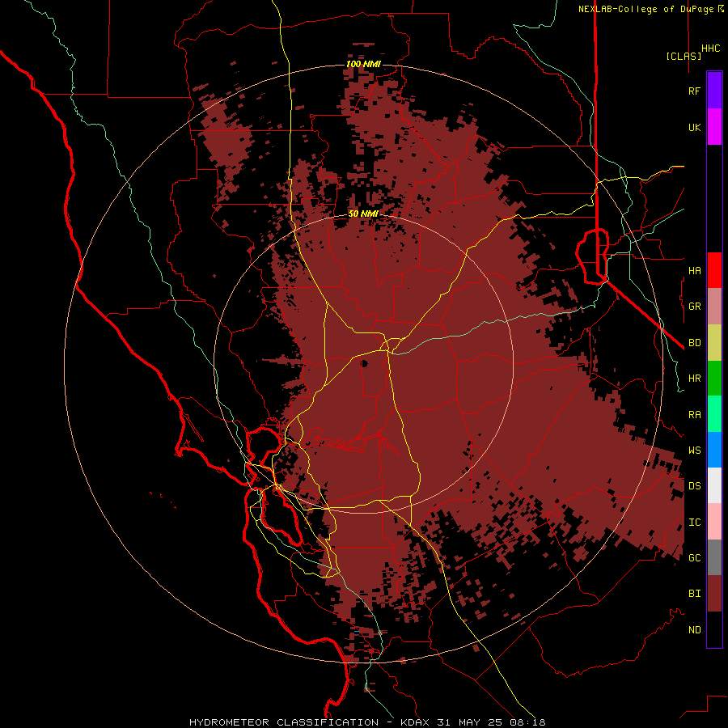
Task: Click the HR legend label
Action: click(695, 379)
